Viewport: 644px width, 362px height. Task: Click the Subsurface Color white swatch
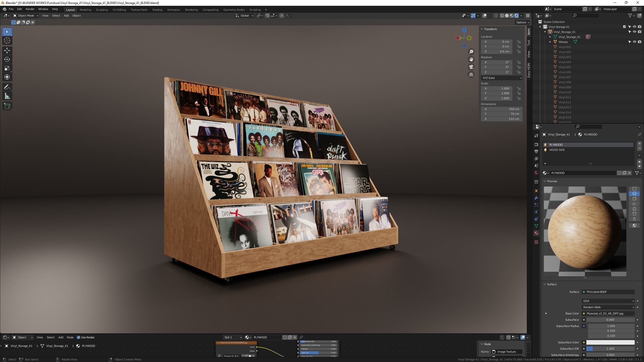click(610, 342)
